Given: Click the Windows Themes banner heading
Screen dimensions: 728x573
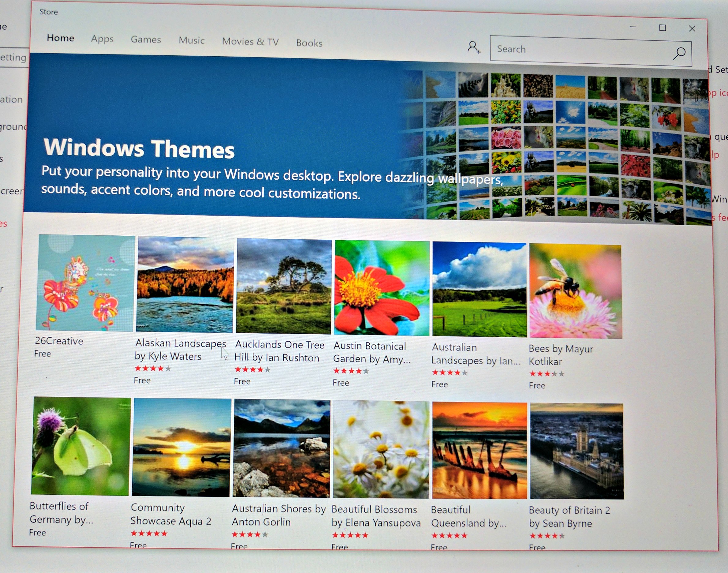Looking at the screenshot, I should click(139, 148).
